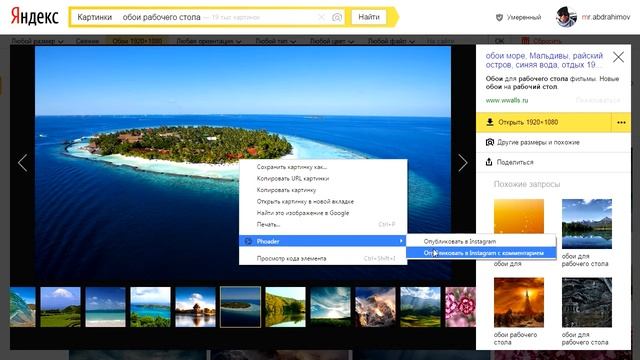Choose Просмотр кода элемента
Viewport: 640px width, 360px height.
coord(323,258)
